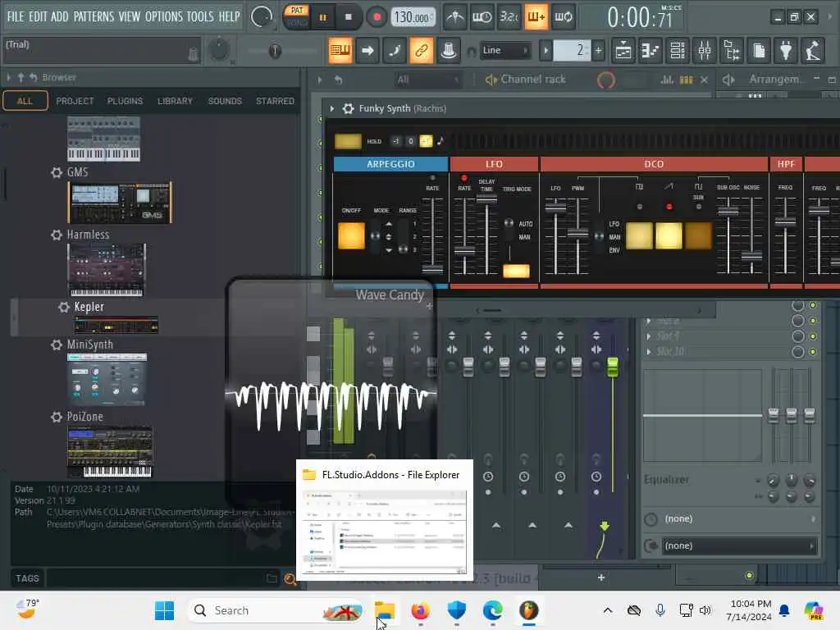Click the GMS plugin thumbnail
The width and height of the screenshot is (840, 630).
[x=120, y=203]
